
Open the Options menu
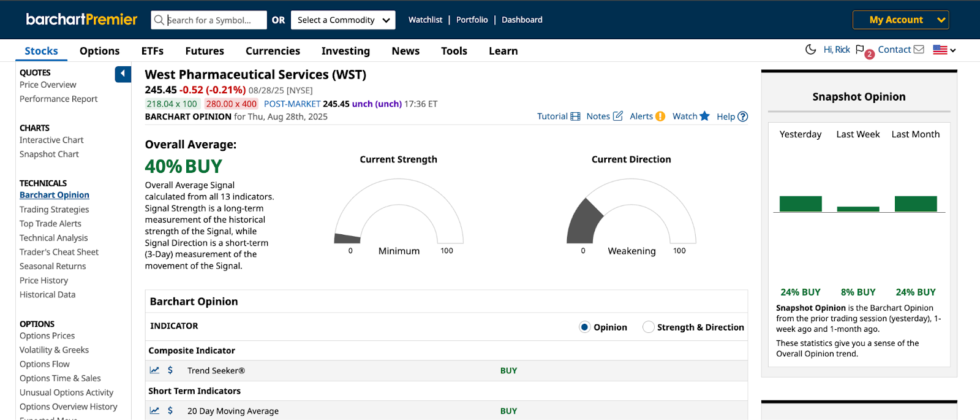tap(99, 51)
